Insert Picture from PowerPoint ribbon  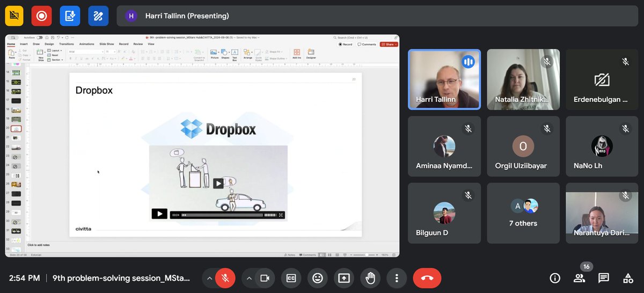(x=214, y=54)
